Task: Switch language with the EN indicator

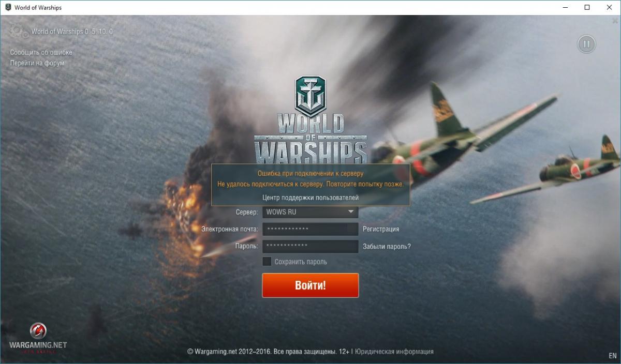Action: point(613,356)
